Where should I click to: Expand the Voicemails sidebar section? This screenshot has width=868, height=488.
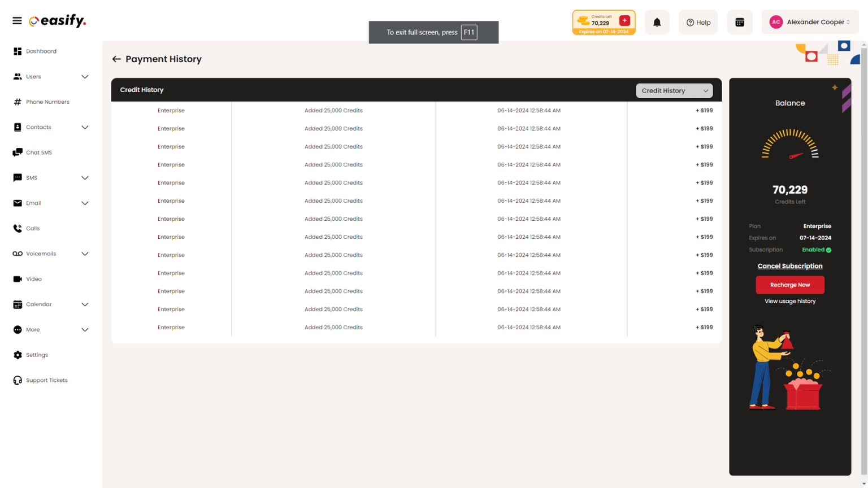pos(51,254)
